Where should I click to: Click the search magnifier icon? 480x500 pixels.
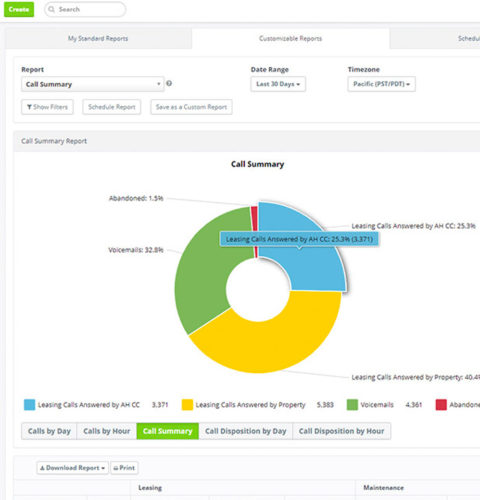coord(51,9)
